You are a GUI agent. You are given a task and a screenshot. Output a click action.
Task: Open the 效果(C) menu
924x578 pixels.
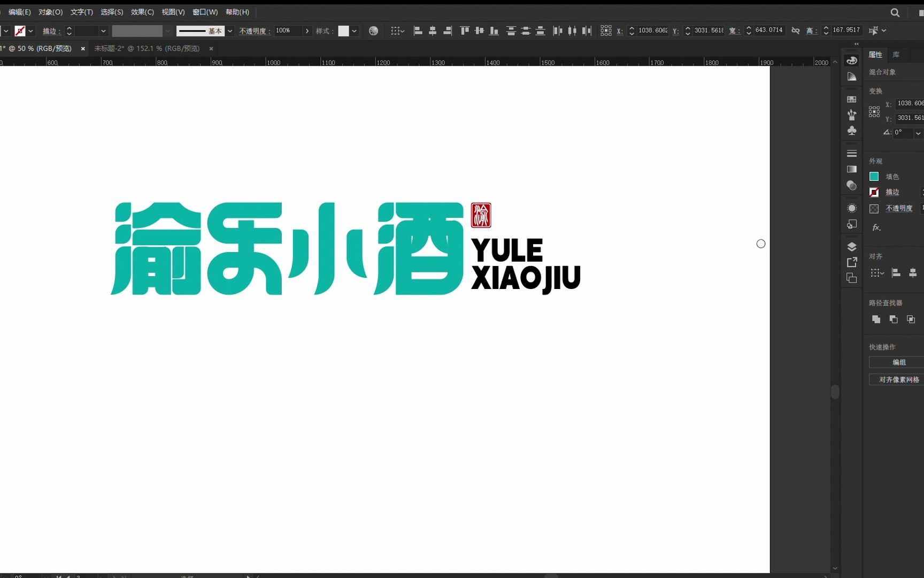[142, 12]
